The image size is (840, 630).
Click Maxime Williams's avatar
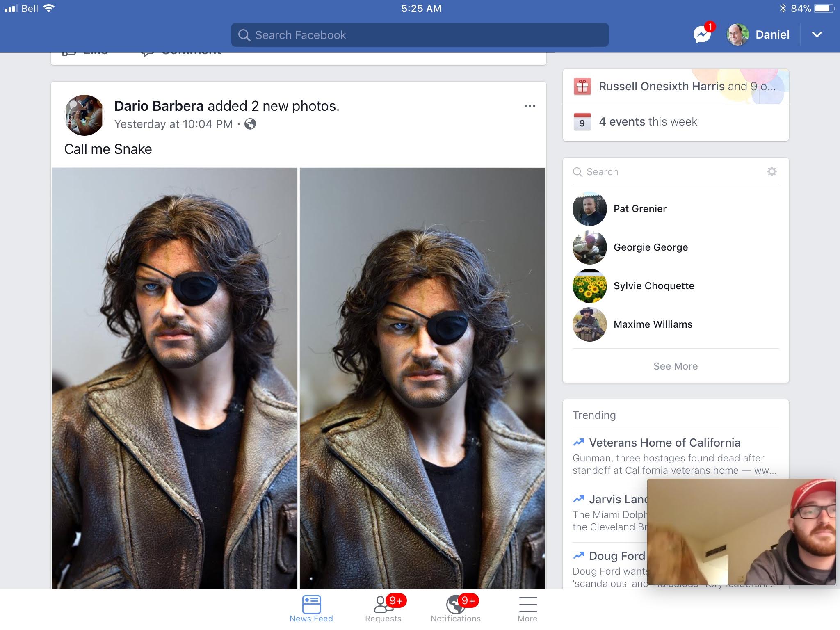[x=589, y=324]
